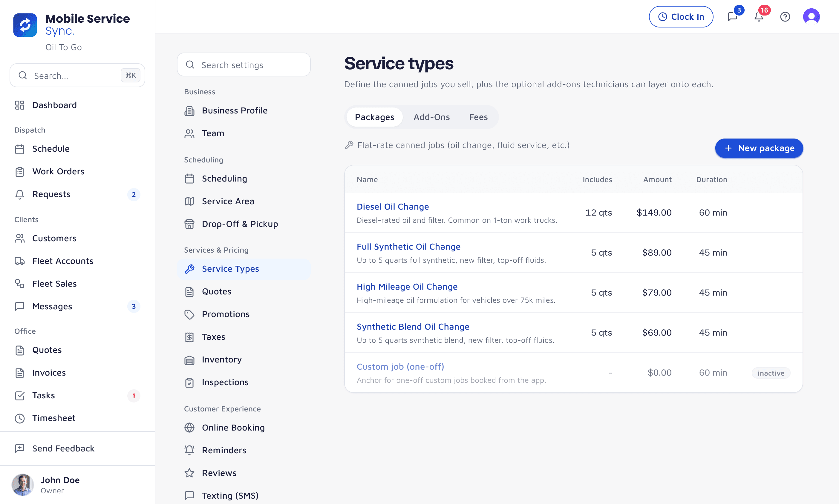Open the Custom job (one-off) package
Screen dimensions: 839x504
(x=400, y=367)
